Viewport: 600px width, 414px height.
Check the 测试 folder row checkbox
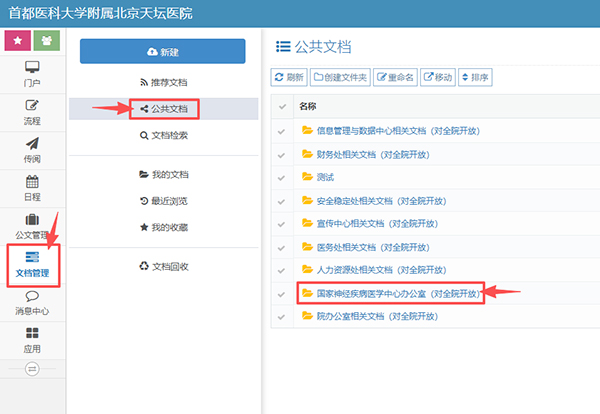282,177
